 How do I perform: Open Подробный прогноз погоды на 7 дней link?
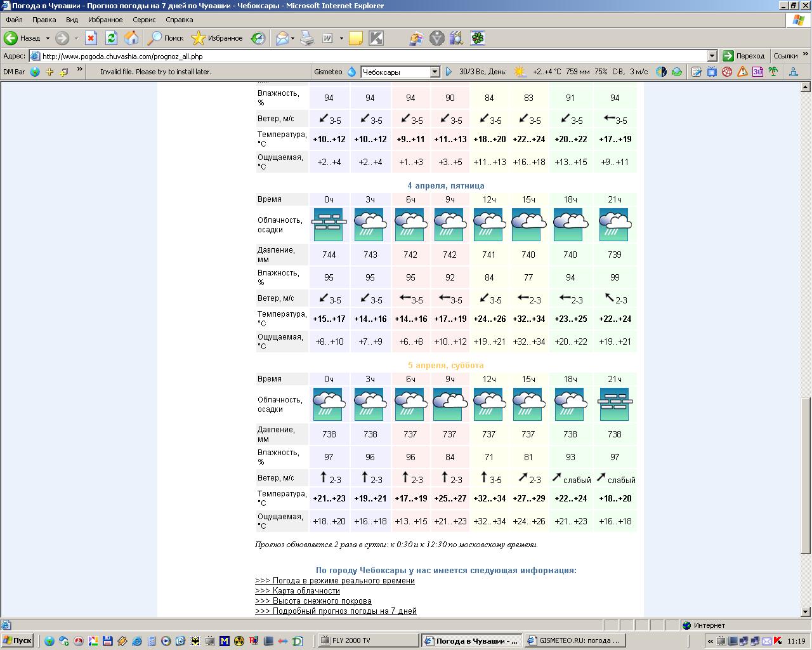pyautogui.click(x=336, y=611)
